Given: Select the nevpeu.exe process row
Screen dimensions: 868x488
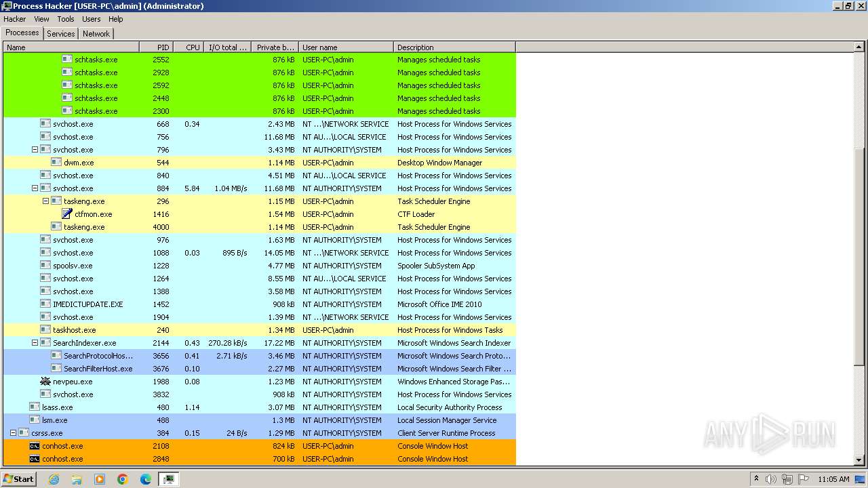Looking at the screenshot, I should tap(260, 382).
